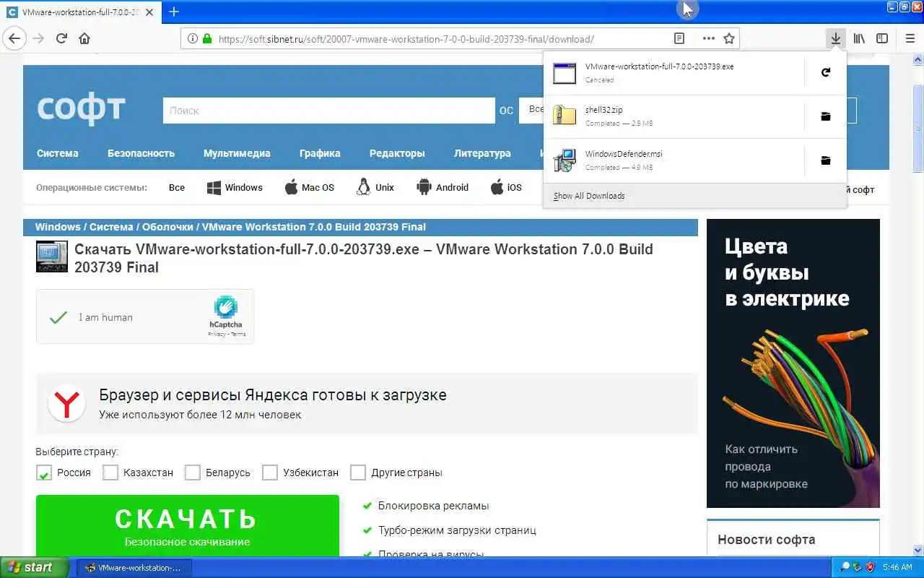
Task: Open the Литература category menu
Action: 482,153
